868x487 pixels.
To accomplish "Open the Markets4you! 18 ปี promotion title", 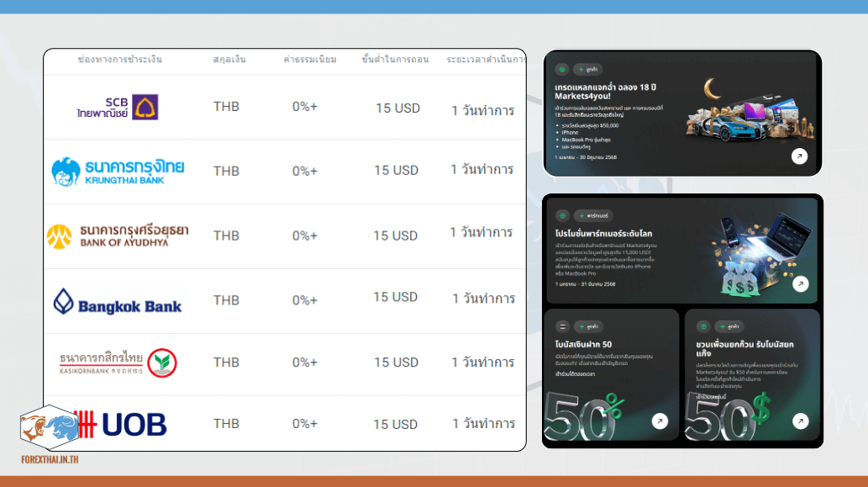I will [605, 92].
